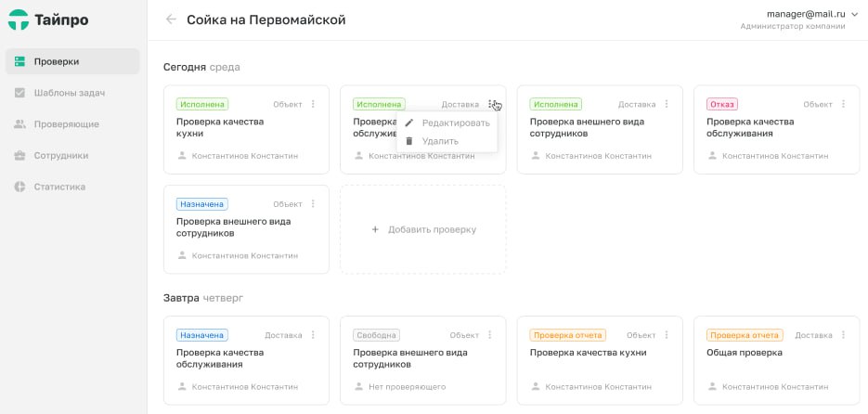Click the Сойка на Первомайской page title

coord(266,19)
